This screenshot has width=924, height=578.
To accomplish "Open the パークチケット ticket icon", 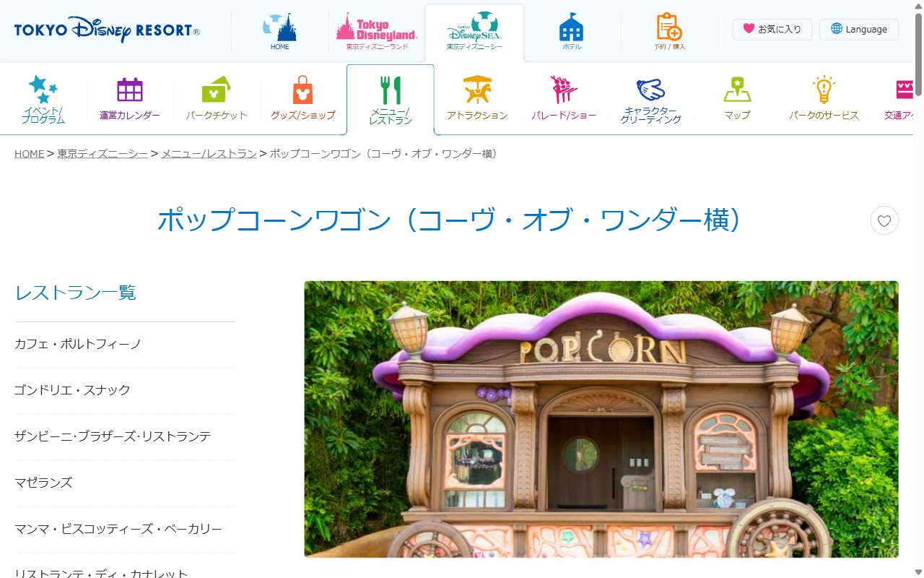I will [217, 99].
